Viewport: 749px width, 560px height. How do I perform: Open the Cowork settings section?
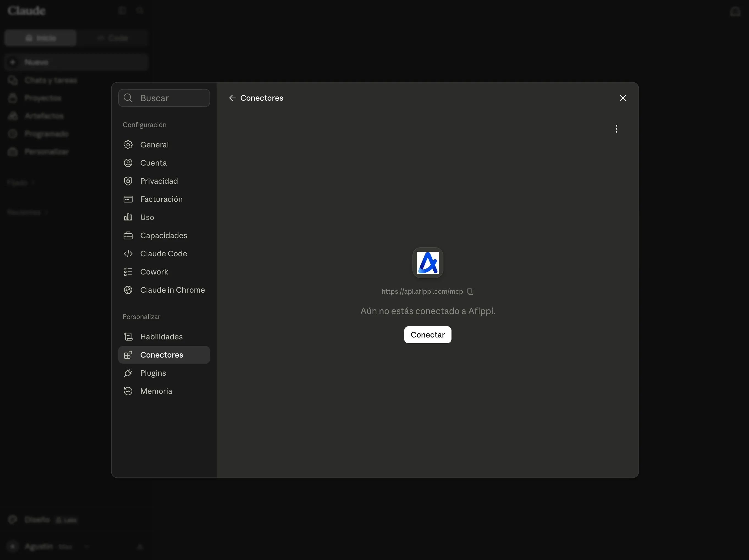(164, 272)
